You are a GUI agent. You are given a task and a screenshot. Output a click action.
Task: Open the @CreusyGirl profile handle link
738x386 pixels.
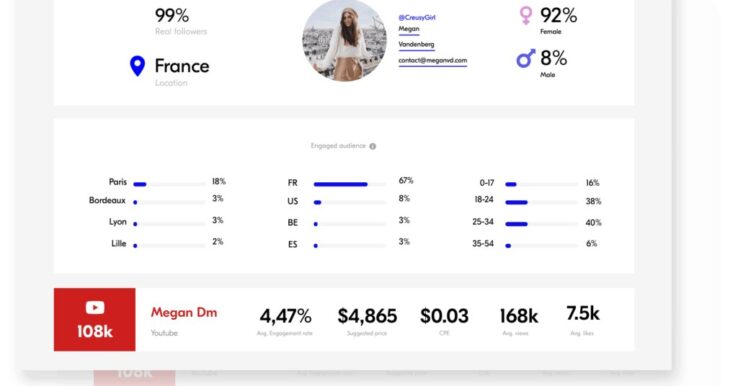coord(417,17)
